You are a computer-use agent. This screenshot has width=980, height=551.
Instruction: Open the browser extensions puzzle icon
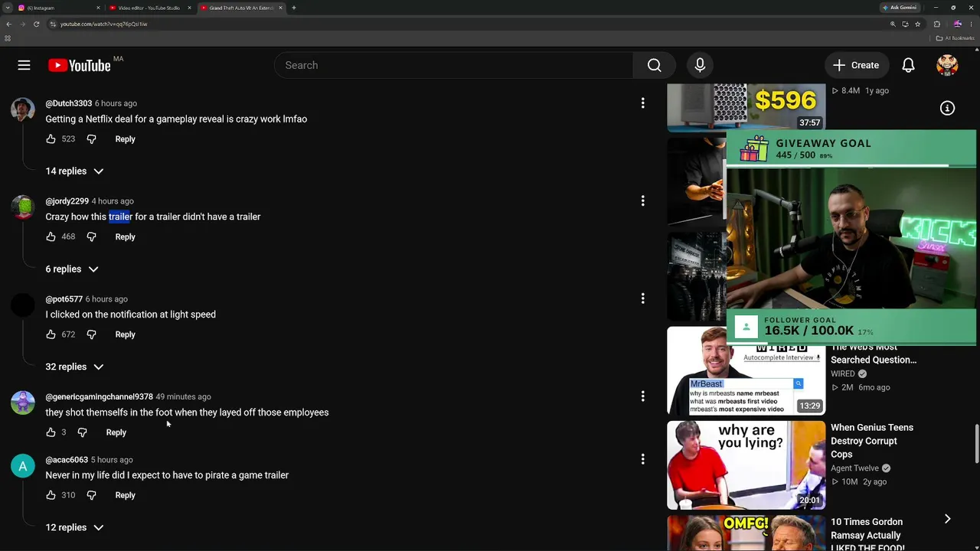[936, 24]
